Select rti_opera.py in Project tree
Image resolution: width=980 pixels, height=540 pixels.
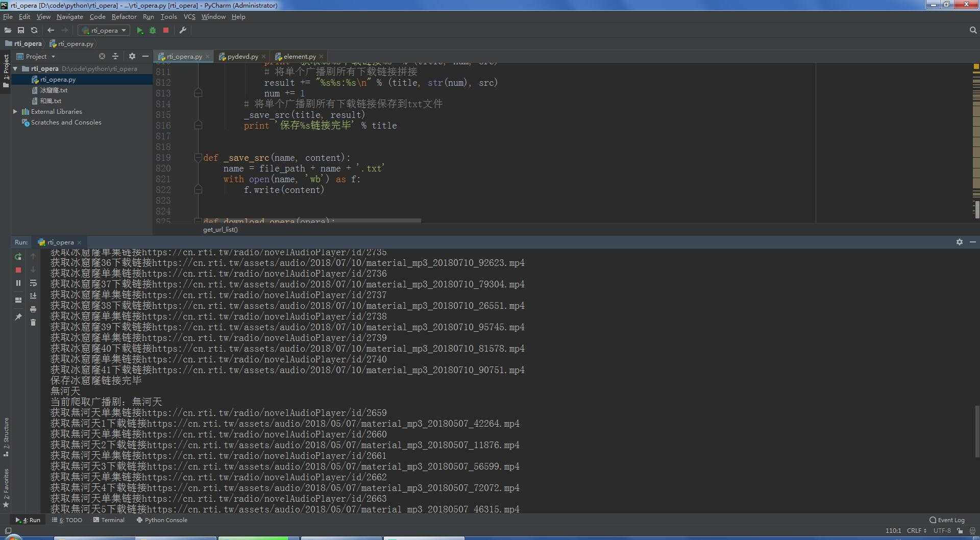(x=58, y=80)
